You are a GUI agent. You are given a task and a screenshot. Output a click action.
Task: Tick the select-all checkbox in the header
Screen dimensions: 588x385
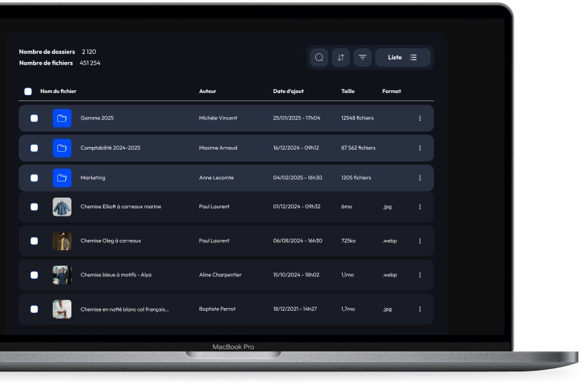[x=28, y=92]
